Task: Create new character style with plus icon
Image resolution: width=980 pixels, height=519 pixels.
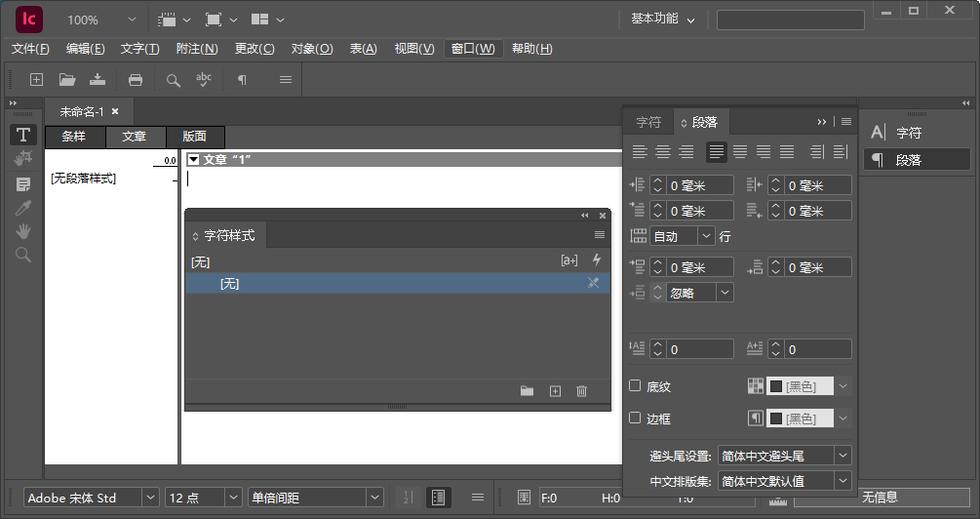Action: click(x=555, y=391)
